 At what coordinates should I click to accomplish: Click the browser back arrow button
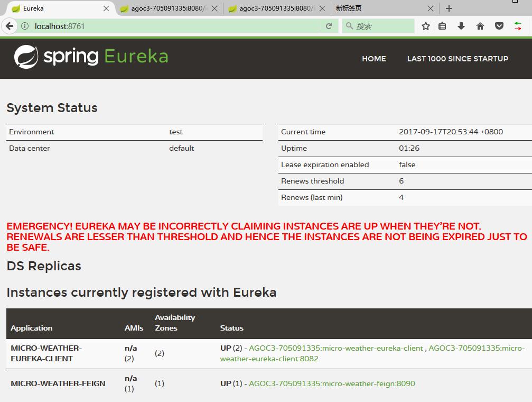[x=9, y=26]
